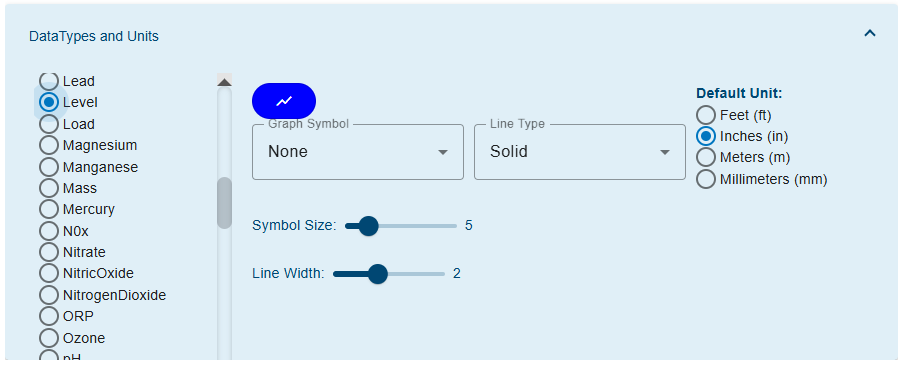The width and height of the screenshot is (903, 365).
Task: Select the Meters (m) default unit
Action: point(743,157)
